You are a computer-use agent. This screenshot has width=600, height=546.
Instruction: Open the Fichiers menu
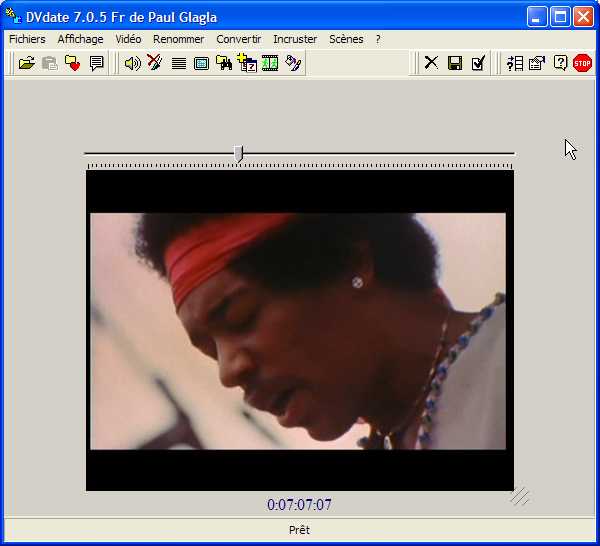click(x=27, y=39)
